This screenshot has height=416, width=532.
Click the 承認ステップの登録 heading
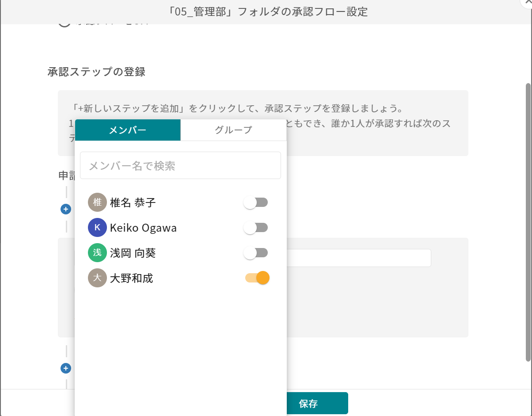point(96,72)
